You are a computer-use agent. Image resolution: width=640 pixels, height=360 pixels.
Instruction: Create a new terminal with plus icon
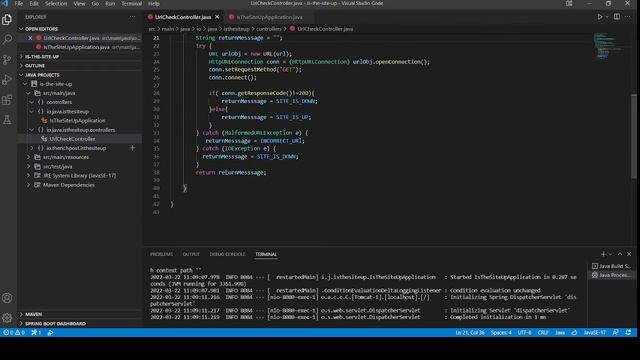tap(603, 254)
